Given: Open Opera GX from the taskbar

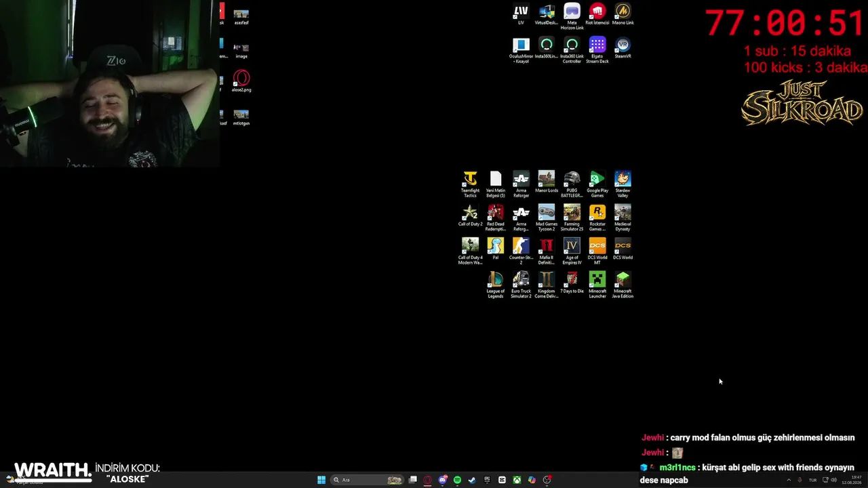Looking at the screenshot, I should 427,480.
